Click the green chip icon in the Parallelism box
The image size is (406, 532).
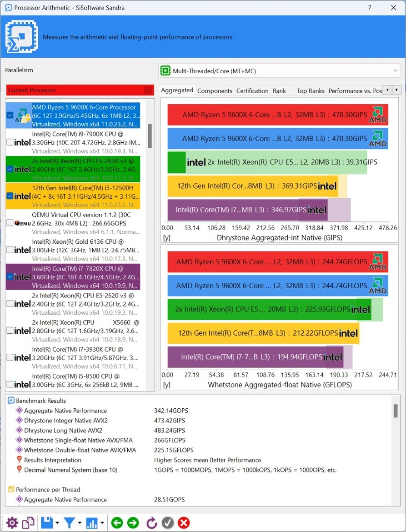coord(165,71)
